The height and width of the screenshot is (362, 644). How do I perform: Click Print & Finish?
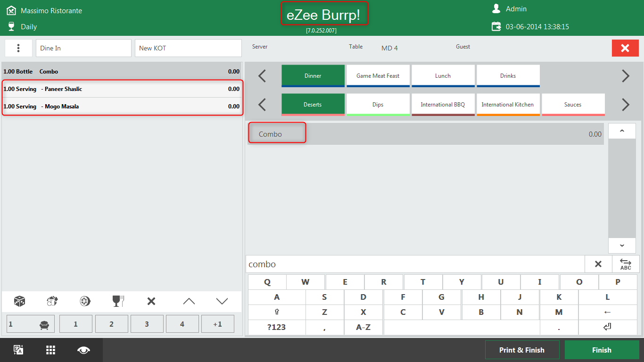(x=522, y=350)
